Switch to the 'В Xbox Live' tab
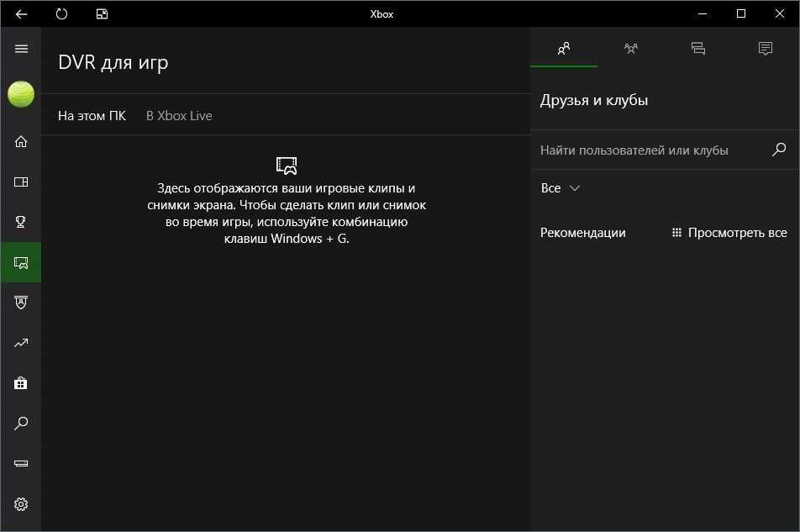Viewport: 800px width, 532px height. click(x=179, y=116)
